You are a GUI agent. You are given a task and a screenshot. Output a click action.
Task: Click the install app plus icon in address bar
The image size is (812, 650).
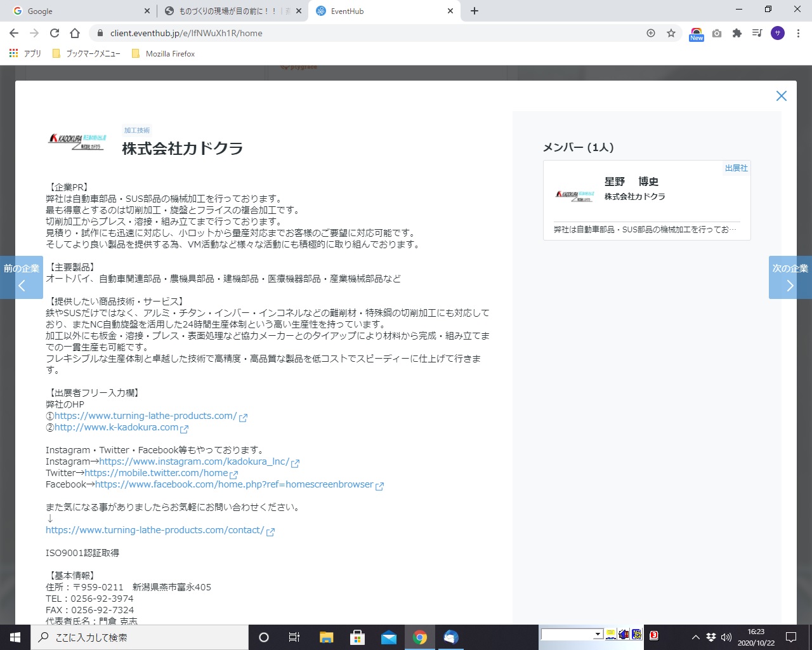651,33
